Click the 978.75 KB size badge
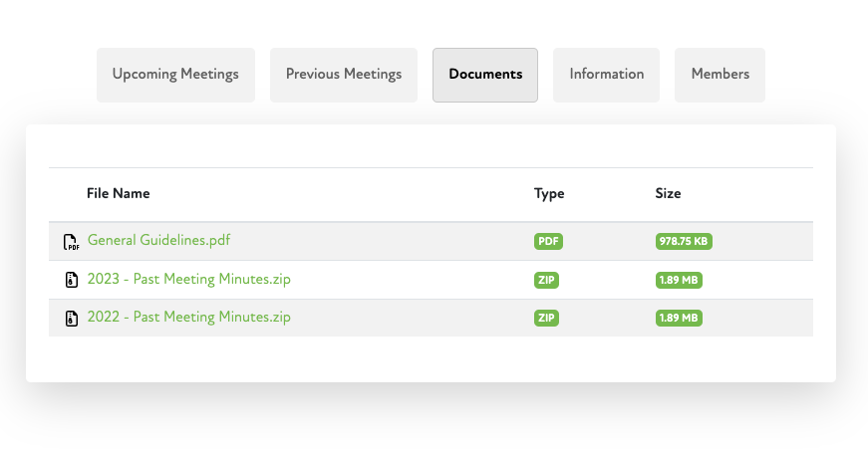The width and height of the screenshot is (868, 449). point(684,242)
